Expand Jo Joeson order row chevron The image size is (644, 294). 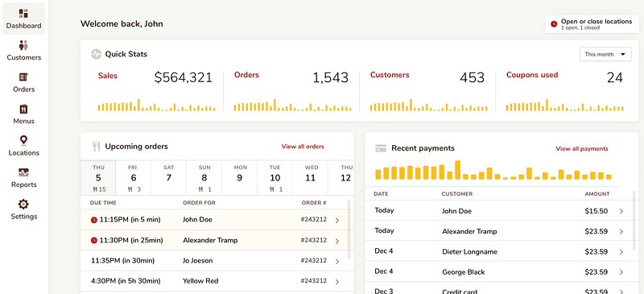coord(337,261)
